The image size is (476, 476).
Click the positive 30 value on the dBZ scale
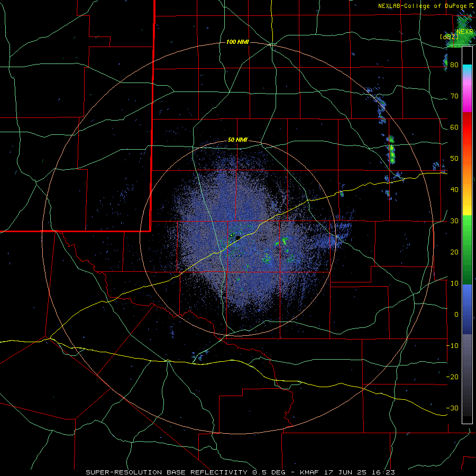pyautogui.click(x=454, y=221)
